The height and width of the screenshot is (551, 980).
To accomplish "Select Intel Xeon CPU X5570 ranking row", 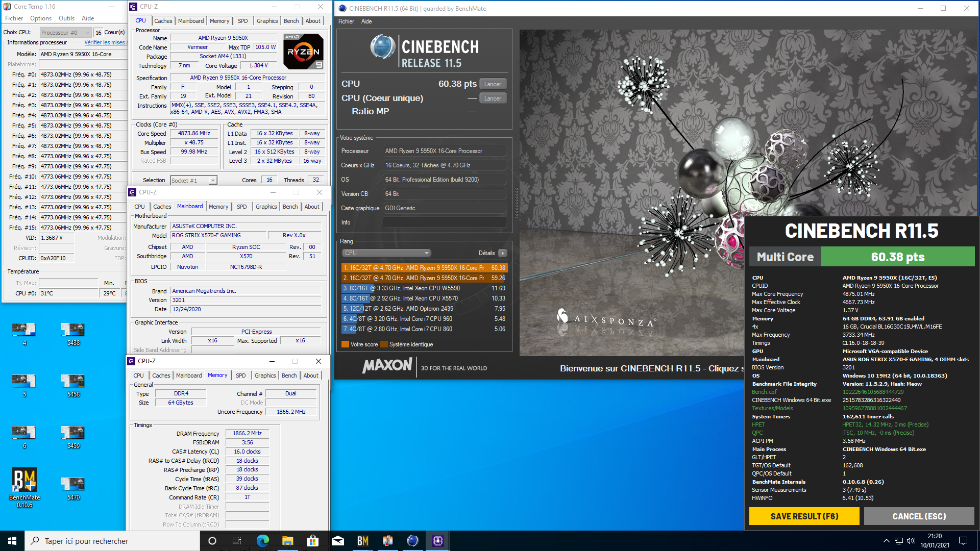I will [x=424, y=298].
